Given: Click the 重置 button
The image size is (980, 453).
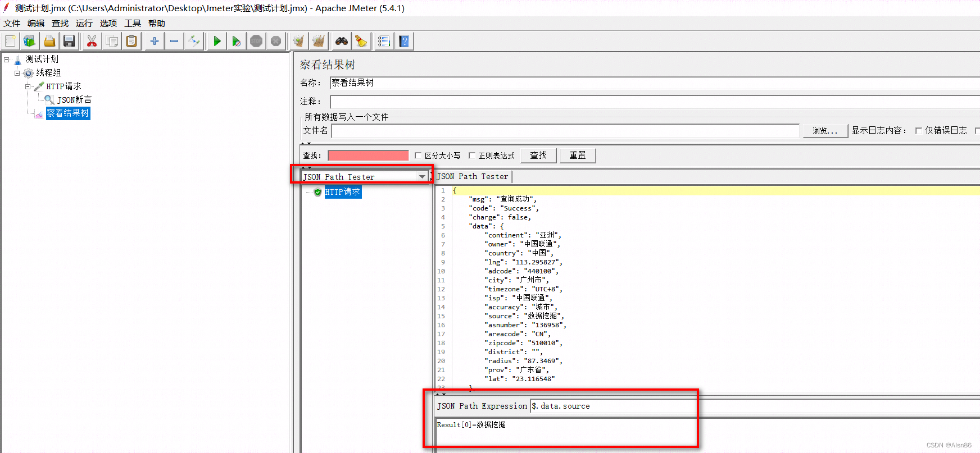Looking at the screenshot, I should pyautogui.click(x=578, y=155).
